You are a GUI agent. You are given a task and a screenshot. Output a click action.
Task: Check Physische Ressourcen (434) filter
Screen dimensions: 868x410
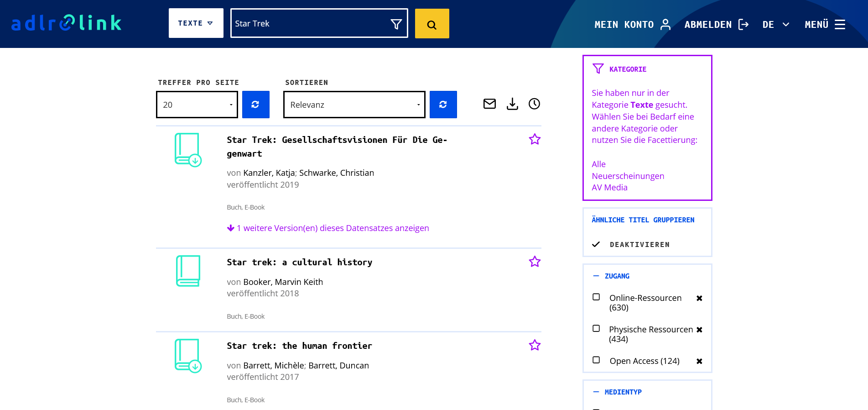[x=596, y=329]
